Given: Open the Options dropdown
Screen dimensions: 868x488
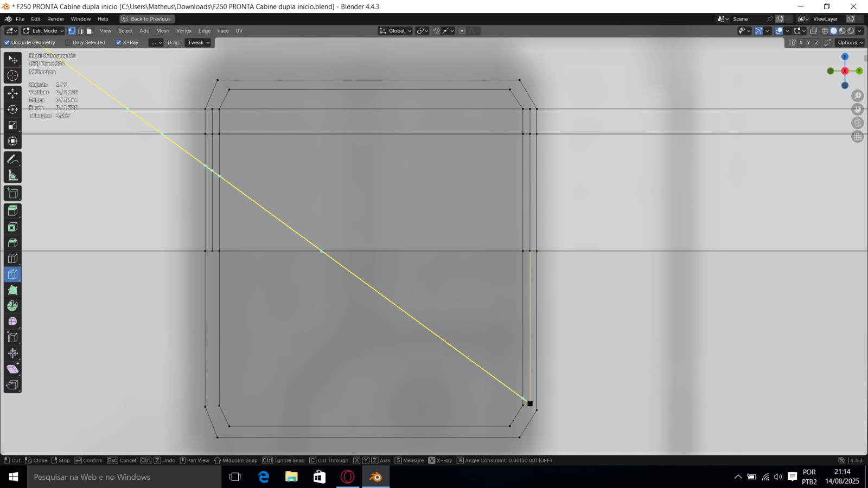Looking at the screenshot, I should [850, 42].
